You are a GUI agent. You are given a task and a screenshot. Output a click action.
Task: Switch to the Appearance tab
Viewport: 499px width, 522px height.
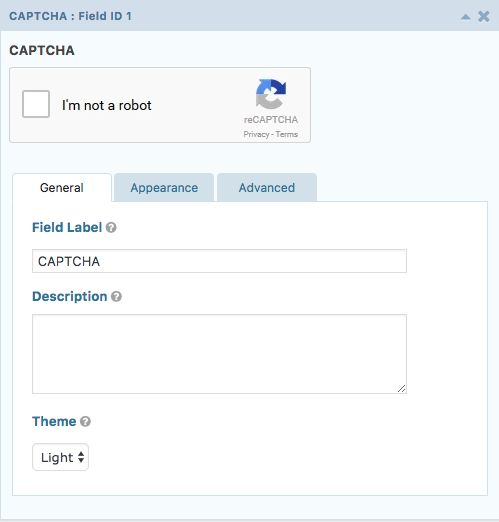[164, 188]
